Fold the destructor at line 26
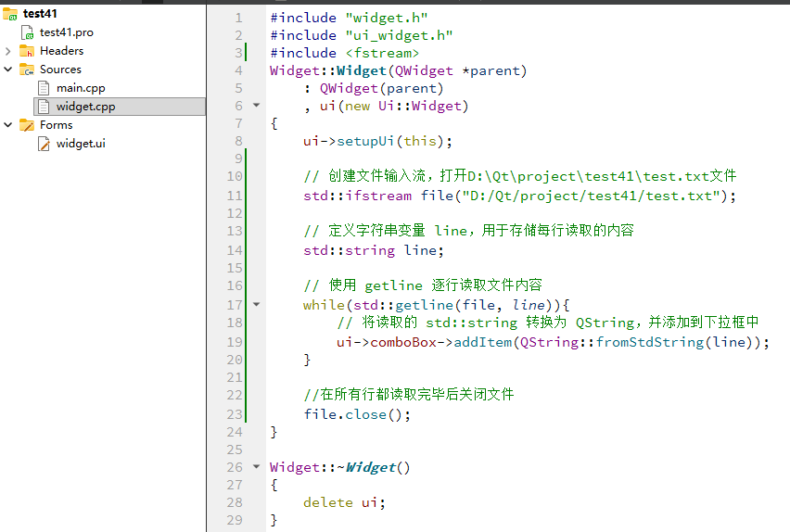The width and height of the screenshot is (790, 532). coord(257,466)
